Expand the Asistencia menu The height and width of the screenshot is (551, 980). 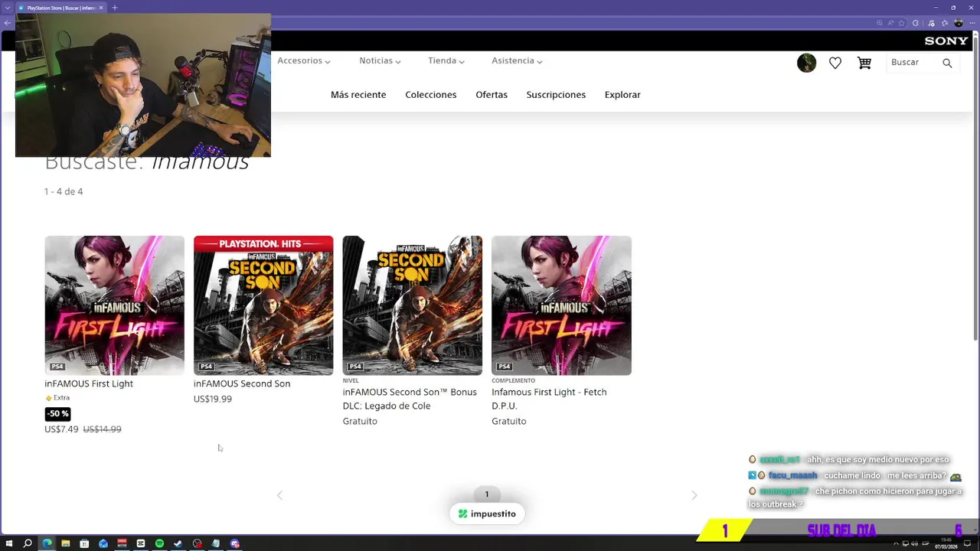(x=517, y=61)
